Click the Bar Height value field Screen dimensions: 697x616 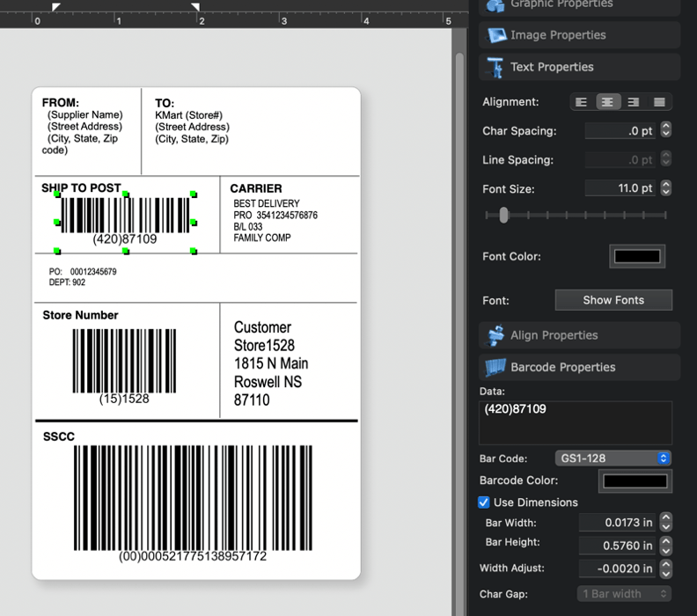click(x=617, y=546)
